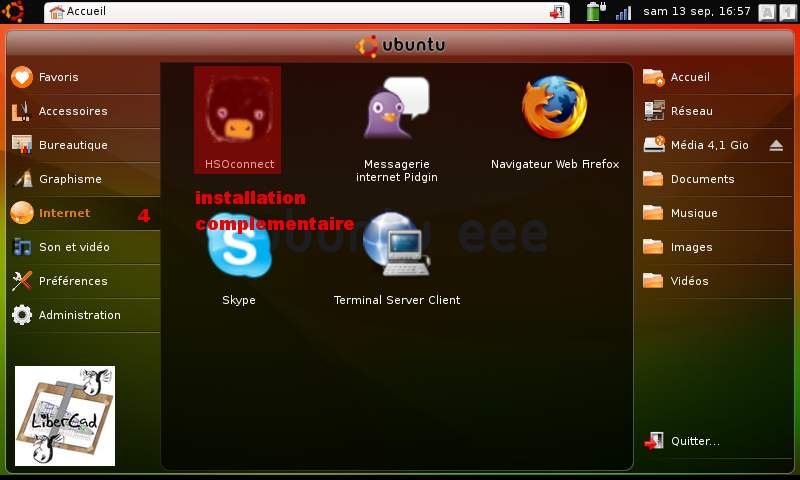Click the Documents folder icon

[653, 179]
